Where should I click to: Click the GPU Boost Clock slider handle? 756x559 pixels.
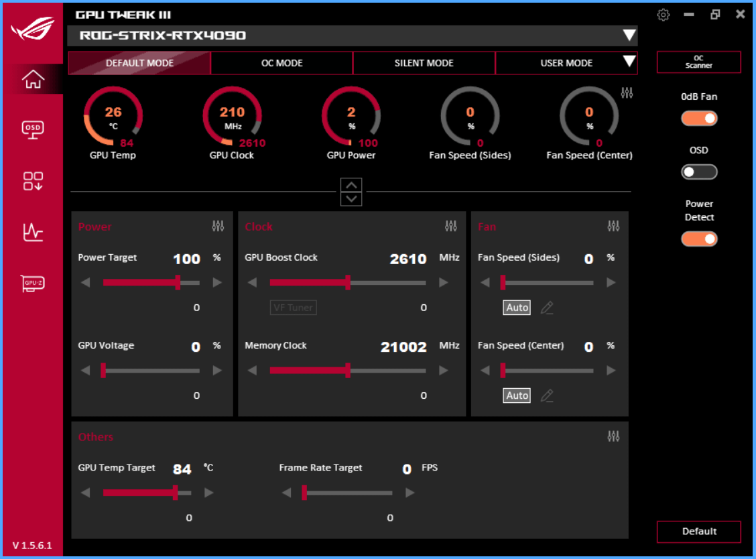(x=348, y=282)
